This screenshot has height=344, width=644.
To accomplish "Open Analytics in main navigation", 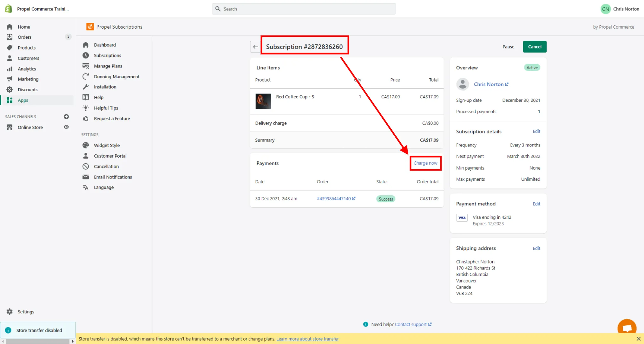I will click(x=27, y=69).
